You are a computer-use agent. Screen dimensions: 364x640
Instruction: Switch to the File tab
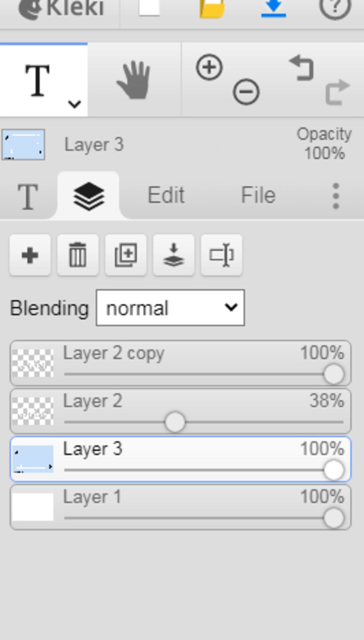(258, 195)
